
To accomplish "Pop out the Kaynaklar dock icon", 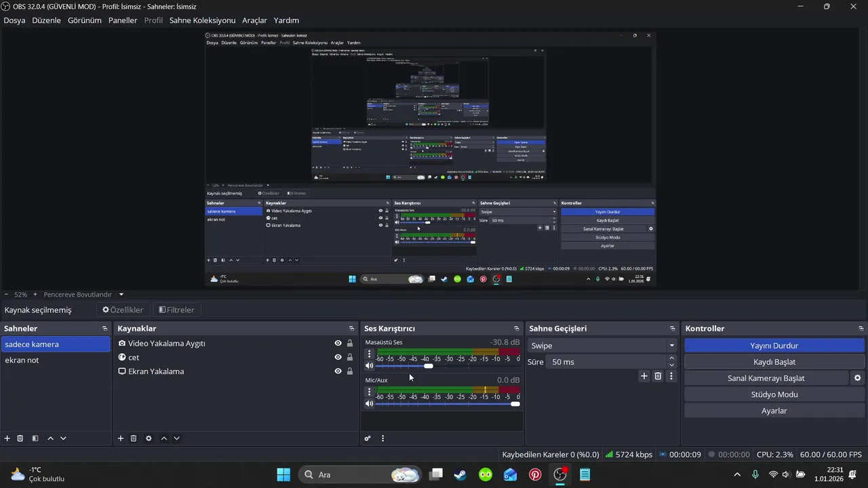I will (351, 329).
